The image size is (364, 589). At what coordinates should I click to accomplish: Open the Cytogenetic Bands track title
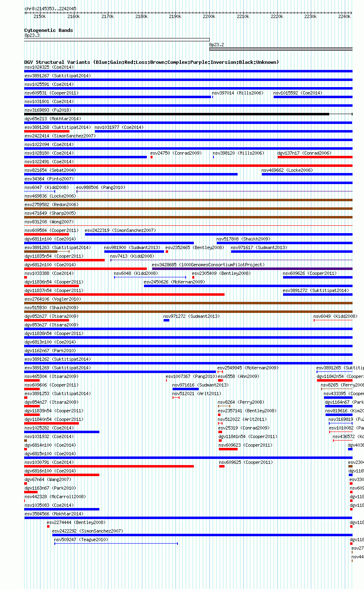49,30
